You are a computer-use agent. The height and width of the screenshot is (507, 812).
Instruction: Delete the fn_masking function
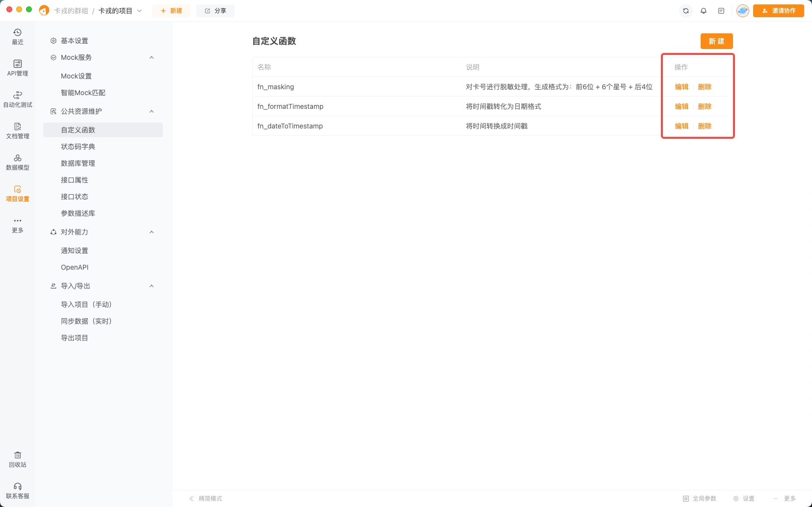coord(705,87)
